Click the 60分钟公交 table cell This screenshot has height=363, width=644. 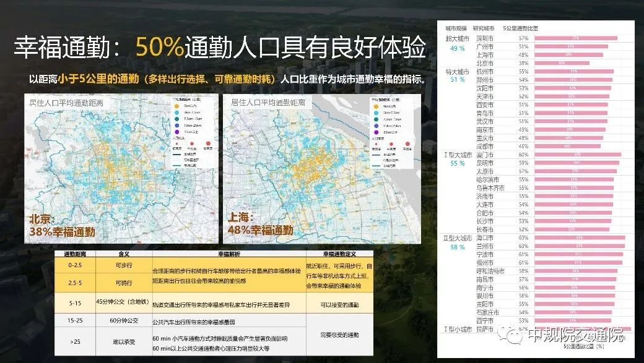click(124, 320)
